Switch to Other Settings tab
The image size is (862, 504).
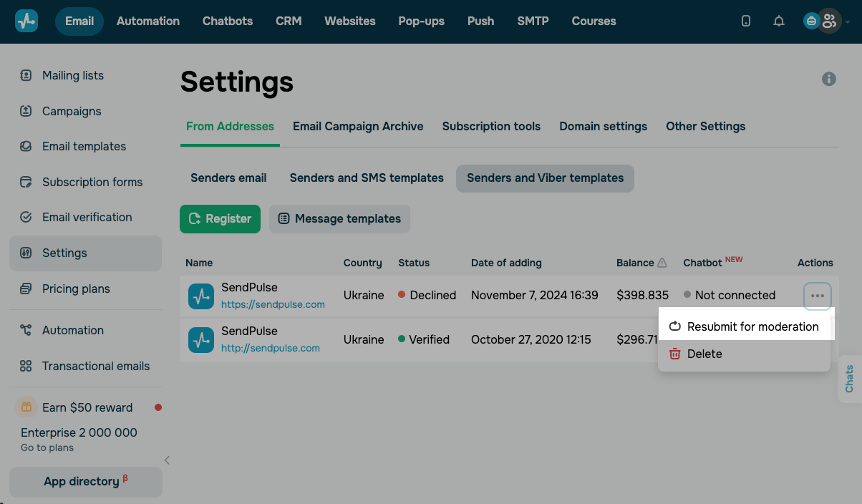click(x=706, y=127)
